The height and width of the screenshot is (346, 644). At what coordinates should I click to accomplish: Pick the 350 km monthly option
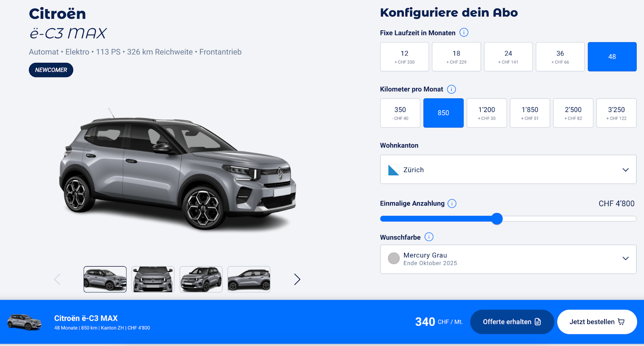(x=400, y=113)
